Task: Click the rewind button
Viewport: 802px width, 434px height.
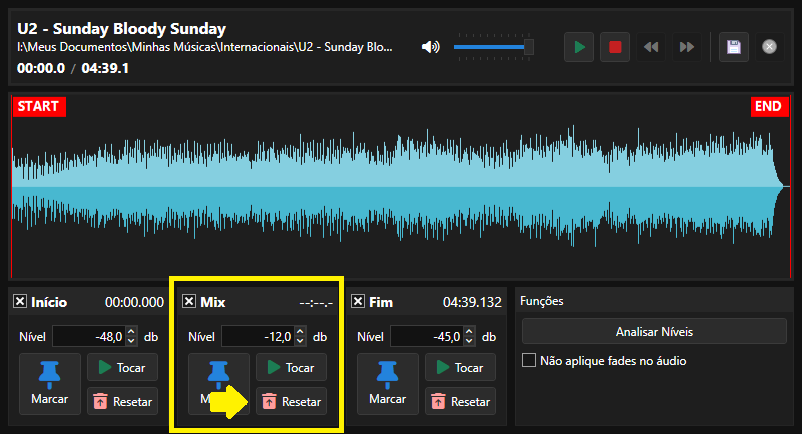Action: (650, 47)
